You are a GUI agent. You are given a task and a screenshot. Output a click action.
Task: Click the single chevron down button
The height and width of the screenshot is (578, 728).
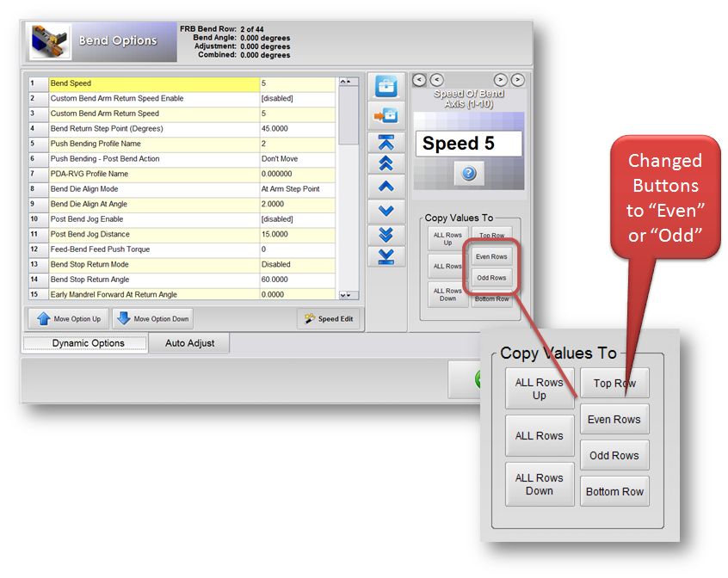[386, 210]
